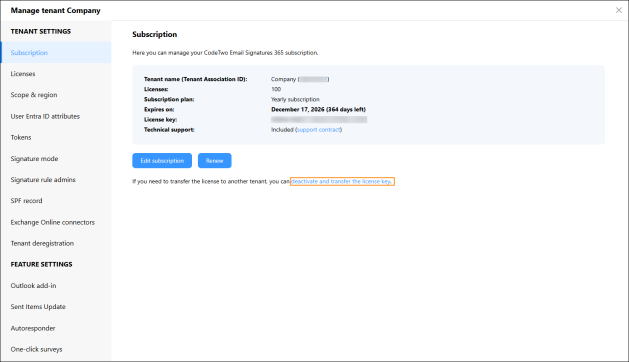Select Subscription in tenant settings

(56, 53)
